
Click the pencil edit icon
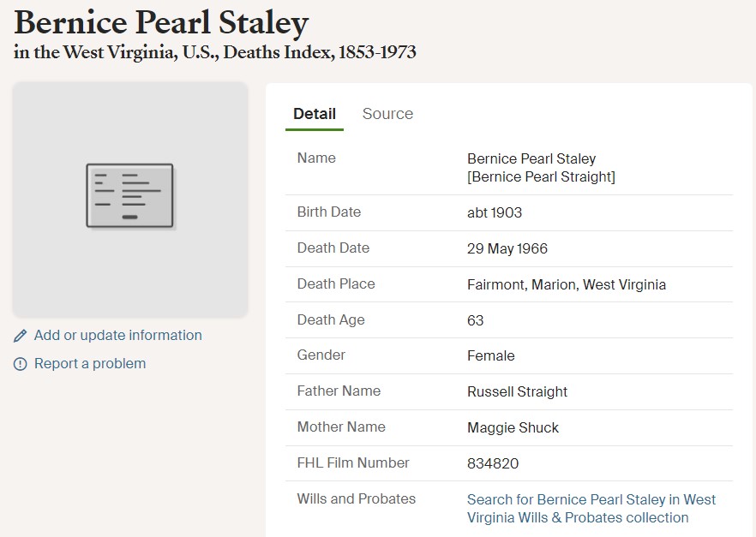click(x=20, y=336)
